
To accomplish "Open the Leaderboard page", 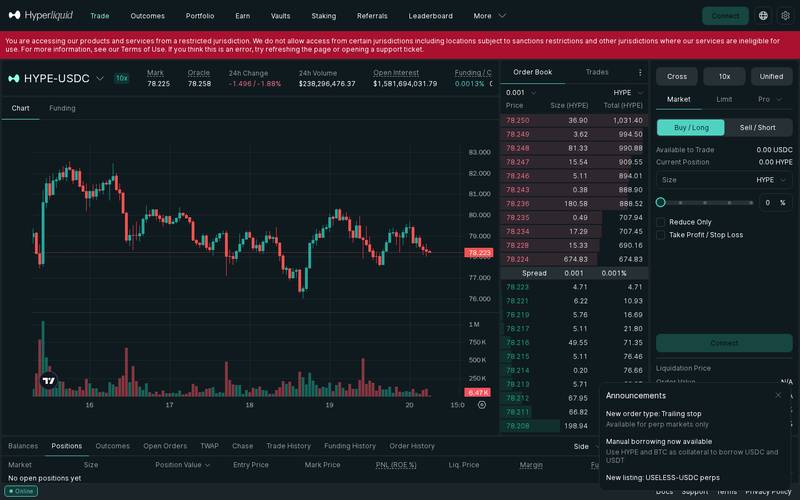I will 430,16.
